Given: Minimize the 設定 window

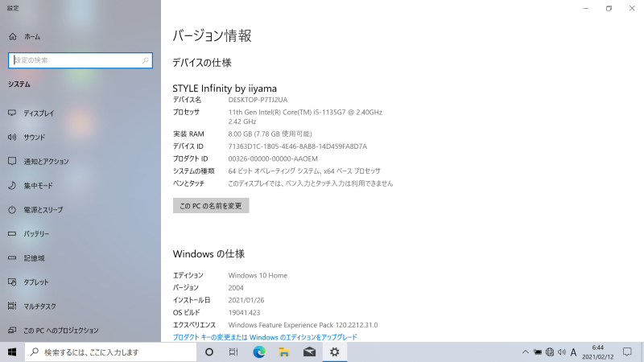Looking at the screenshot, I should (x=586, y=8).
